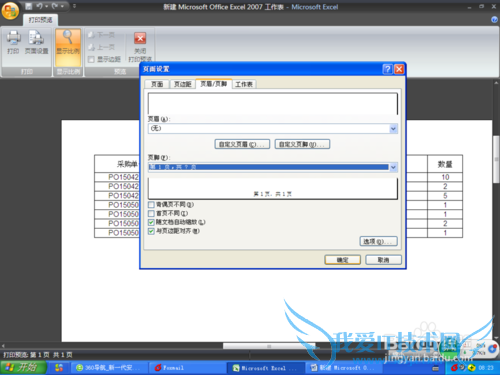Click the quantity header cell in preview
The height and width of the screenshot is (375, 500).
pos(445,164)
